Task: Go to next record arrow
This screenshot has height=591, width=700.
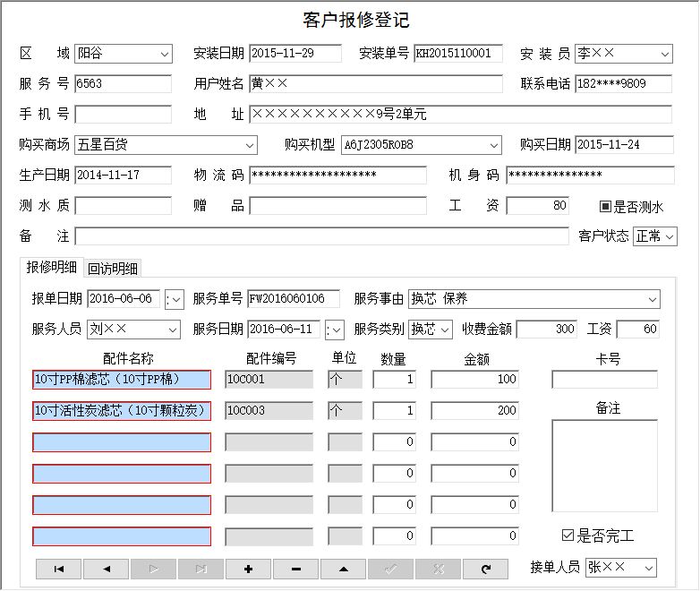Action: (x=154, y=569)
